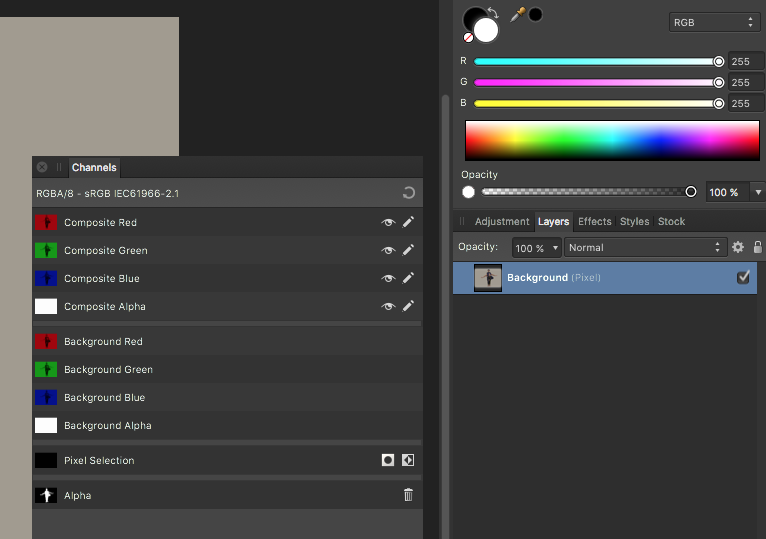Switch to the Adjustment tab

pos(502,221)
